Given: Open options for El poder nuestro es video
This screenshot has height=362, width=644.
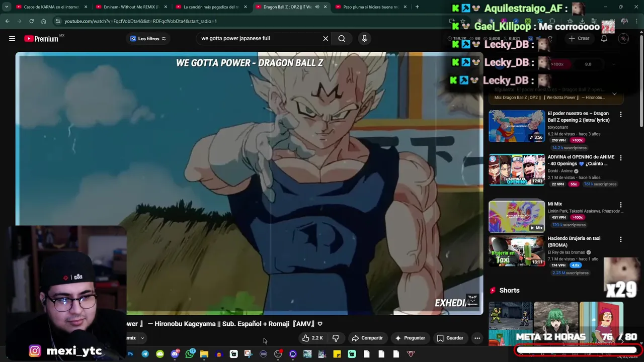Looking at the screenshot, I should (621, 115).
